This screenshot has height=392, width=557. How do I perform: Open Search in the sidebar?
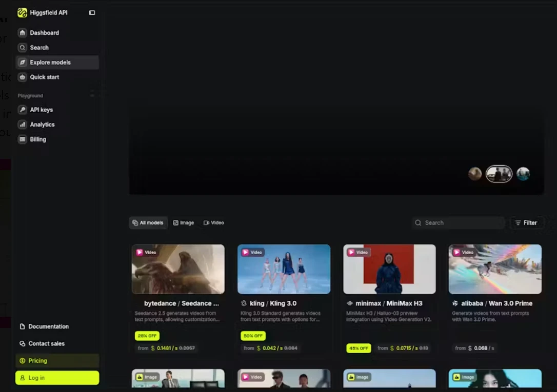click(57, 48)
